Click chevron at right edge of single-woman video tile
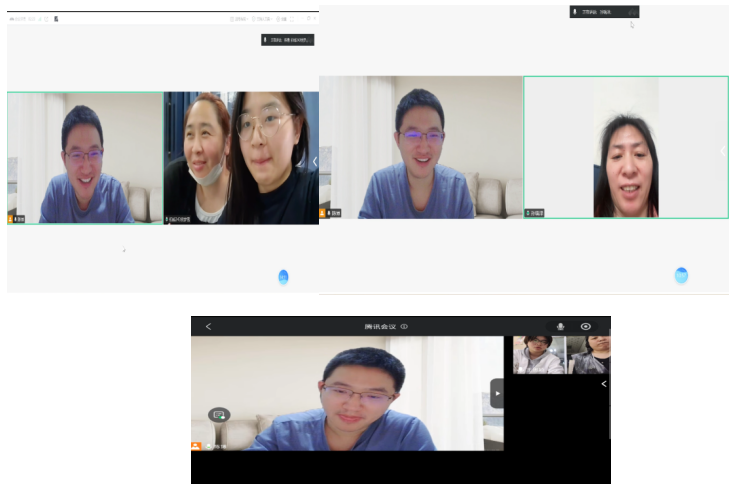 point(723,151)
